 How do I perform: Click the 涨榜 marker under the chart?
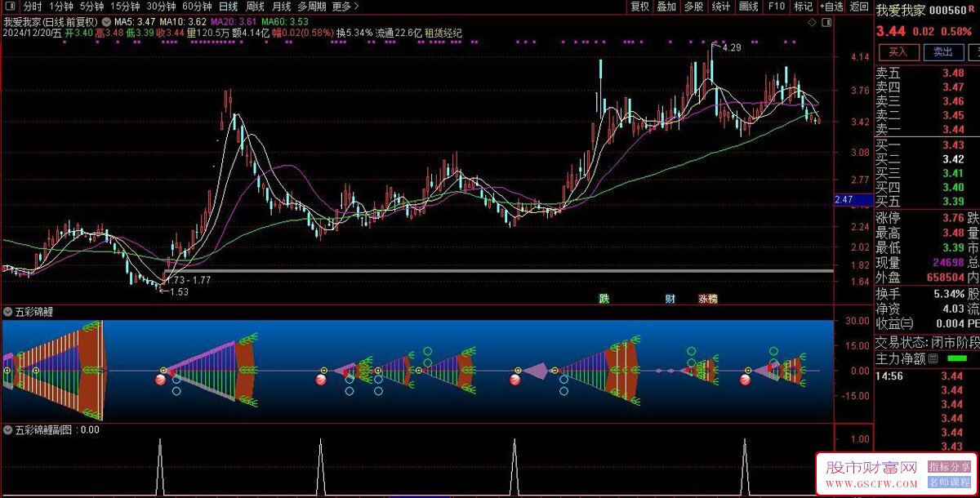point(707,299)
